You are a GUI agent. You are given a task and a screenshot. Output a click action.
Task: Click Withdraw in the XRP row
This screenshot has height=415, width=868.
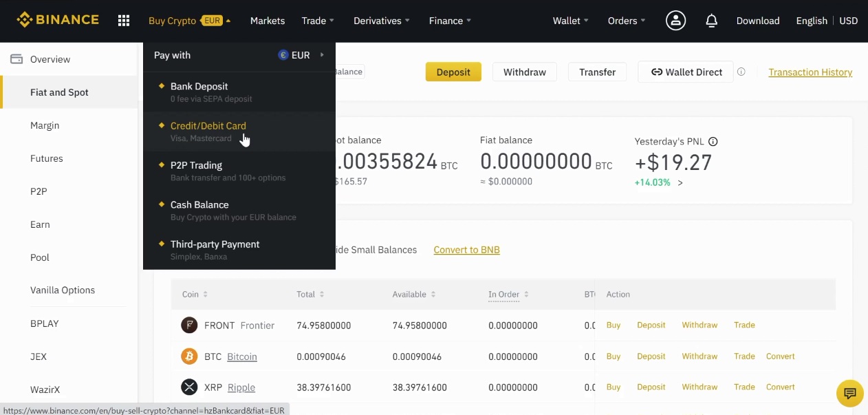(699, 387)
